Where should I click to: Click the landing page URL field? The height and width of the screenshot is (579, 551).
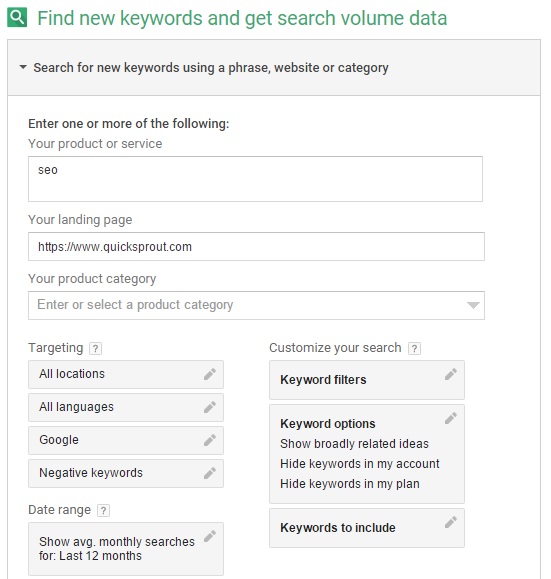click(256, 246)
